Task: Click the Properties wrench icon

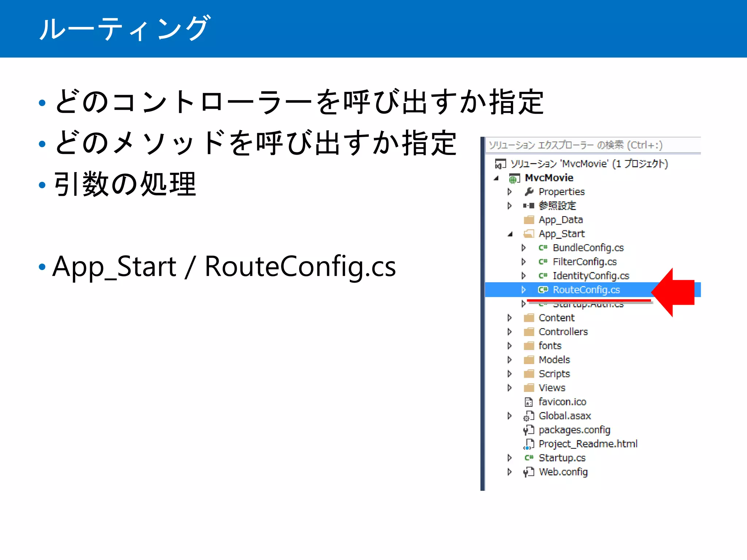Action: (529, 192)
